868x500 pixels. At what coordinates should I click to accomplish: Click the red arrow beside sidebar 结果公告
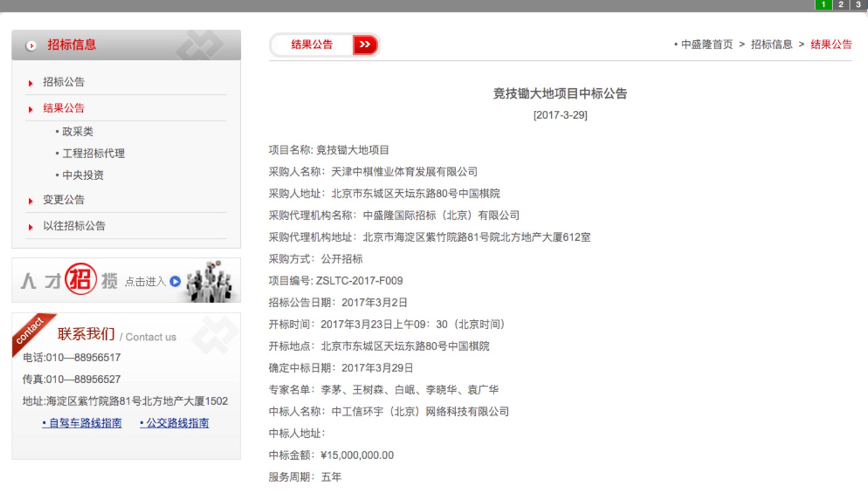(31, 109)
